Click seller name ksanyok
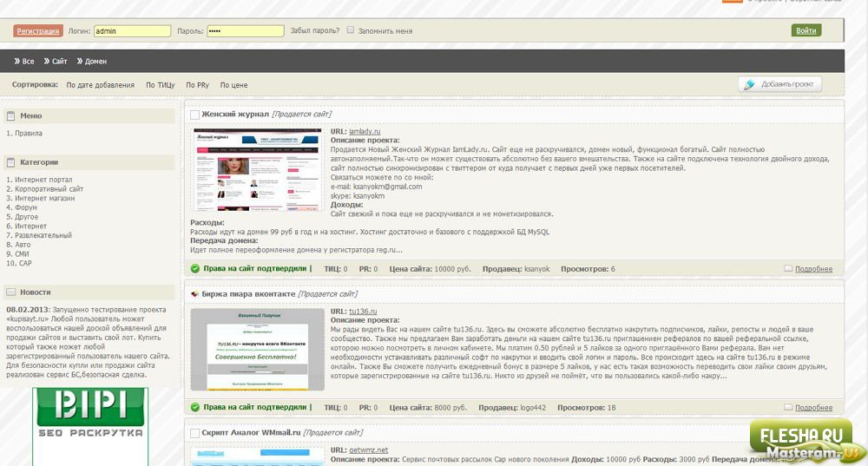 pos(537,269)
